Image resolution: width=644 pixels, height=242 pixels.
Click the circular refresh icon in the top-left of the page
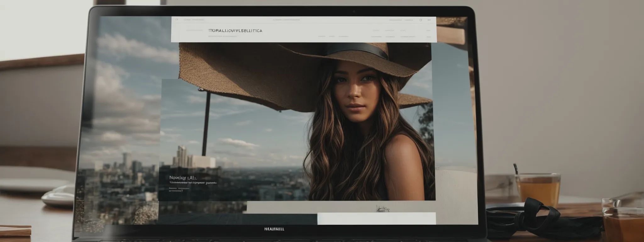(x=177, y=20)
